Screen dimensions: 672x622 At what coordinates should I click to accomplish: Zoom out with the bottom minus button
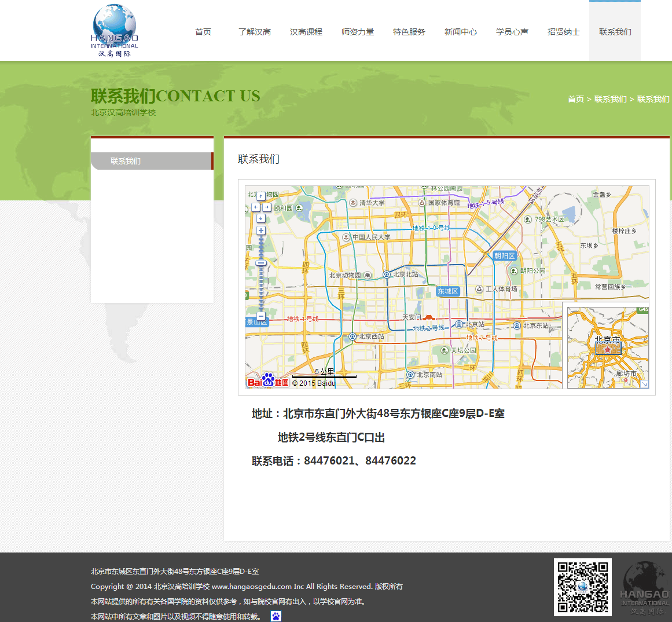click(260, 316)
